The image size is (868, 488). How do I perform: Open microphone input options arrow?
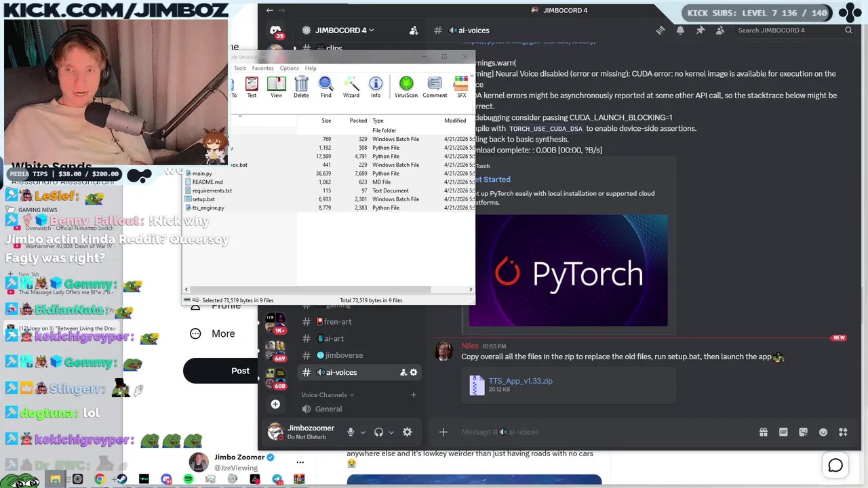coord(363,432)
